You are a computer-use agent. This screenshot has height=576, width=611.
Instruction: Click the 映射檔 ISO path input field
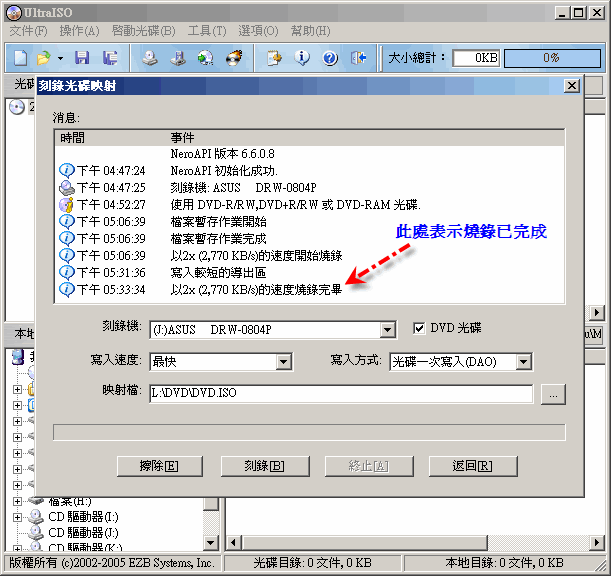coord(340,395)
